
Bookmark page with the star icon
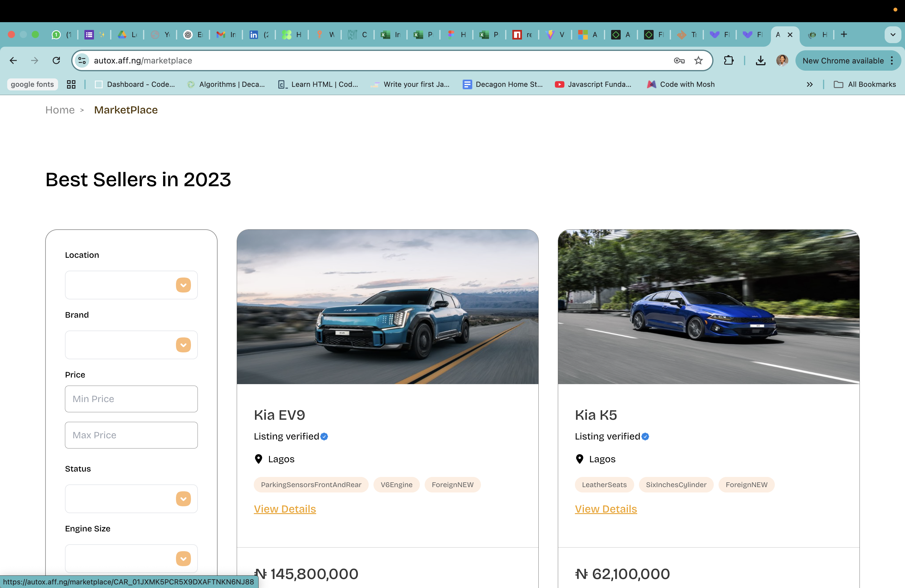click(x=698, y=60)
